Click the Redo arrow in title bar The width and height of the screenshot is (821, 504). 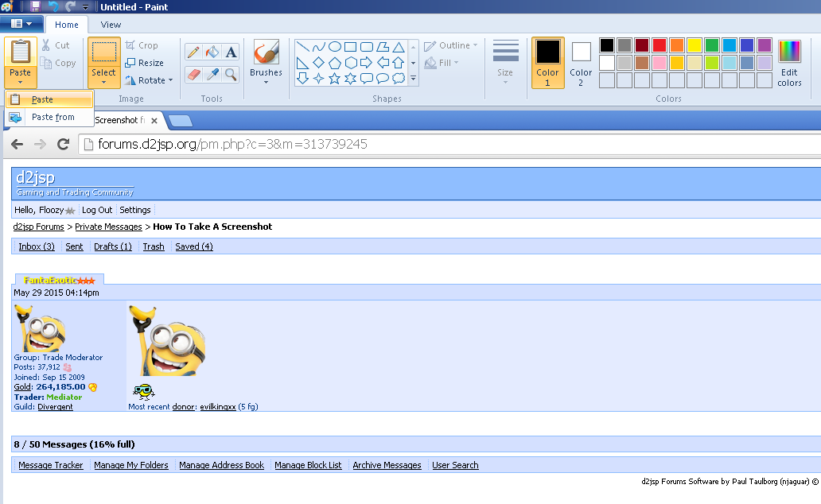coord(70,6)
